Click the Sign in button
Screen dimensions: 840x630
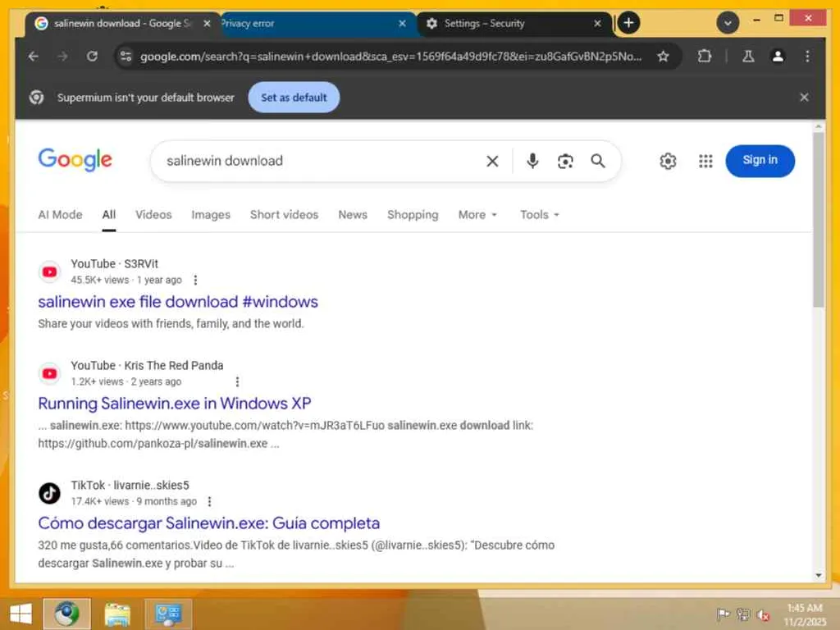(x=760, y=161)
